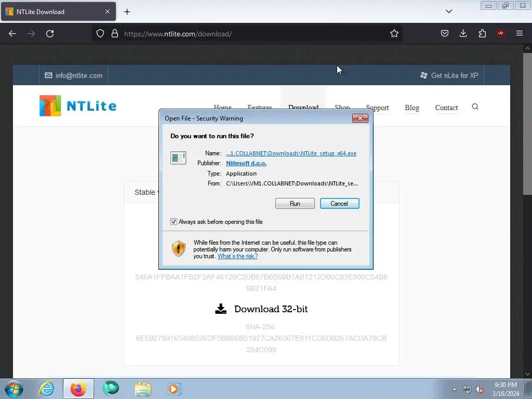
Task: Click the security shield warning icon
Action: [x=179, y=248]
